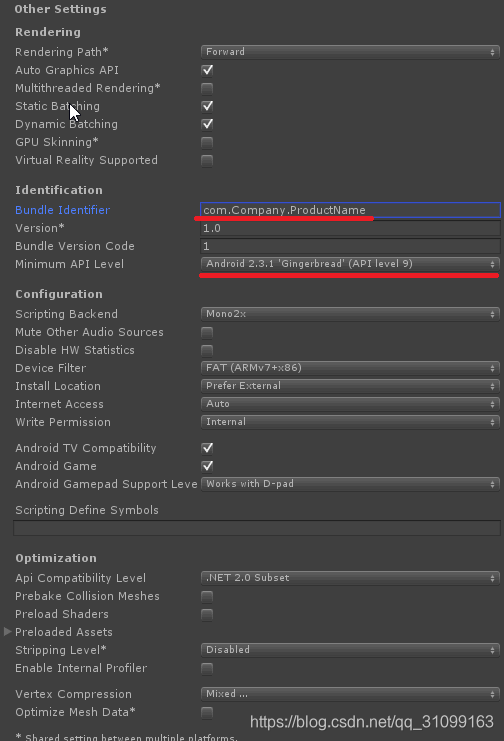Enable Multithreaded Rendering checkbox
The image size is (504, 741).
pyautogui.click(x=207, y=88)
